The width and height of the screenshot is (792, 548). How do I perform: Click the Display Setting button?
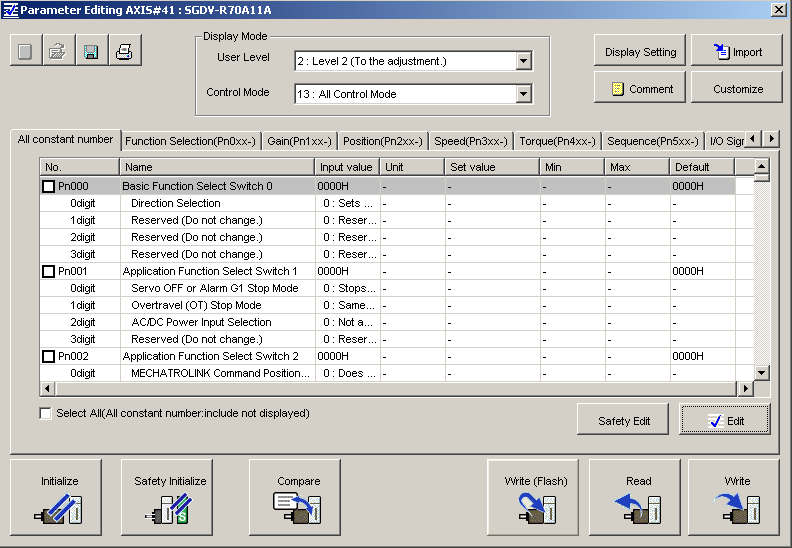coord(640,51)
